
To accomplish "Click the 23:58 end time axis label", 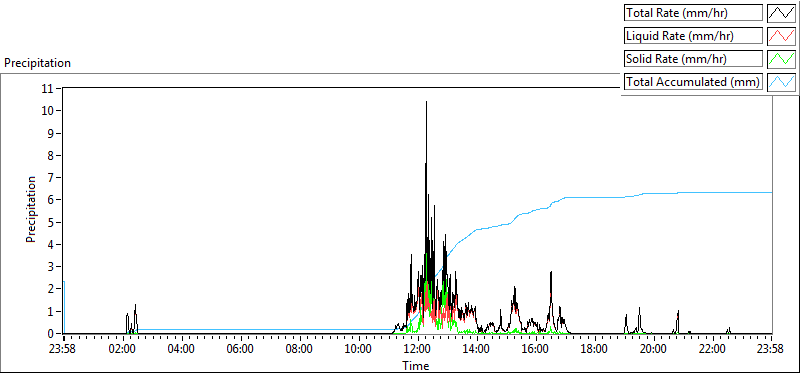I will (x=771, y=350).
